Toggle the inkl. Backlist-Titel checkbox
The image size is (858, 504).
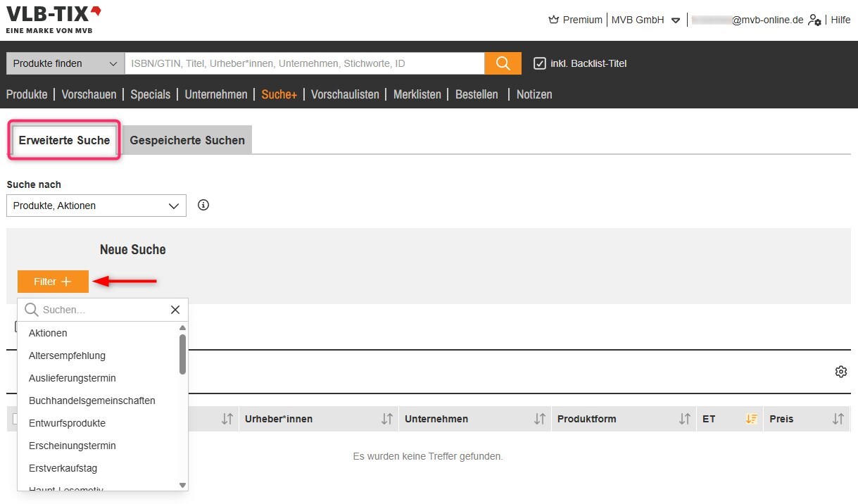click(x=540, y=63)
